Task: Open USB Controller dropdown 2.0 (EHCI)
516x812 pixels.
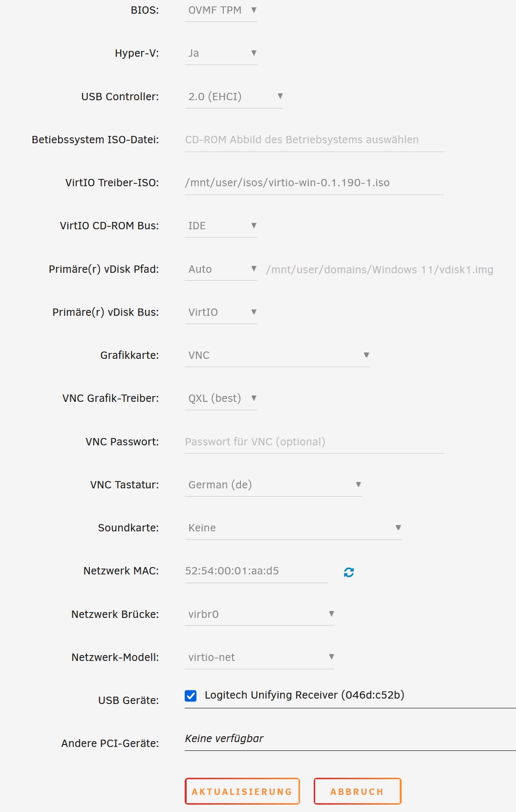Action: (234, 96)
